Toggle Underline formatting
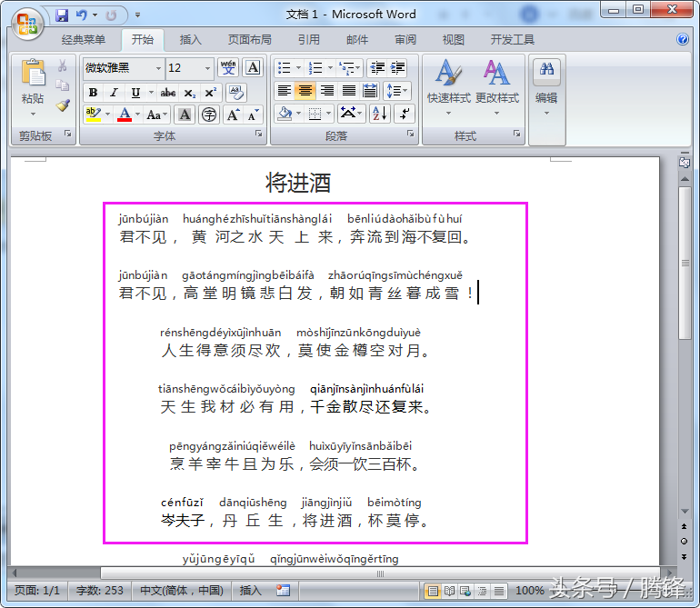Viewport: 700px width, 608px height. [135, 93]
